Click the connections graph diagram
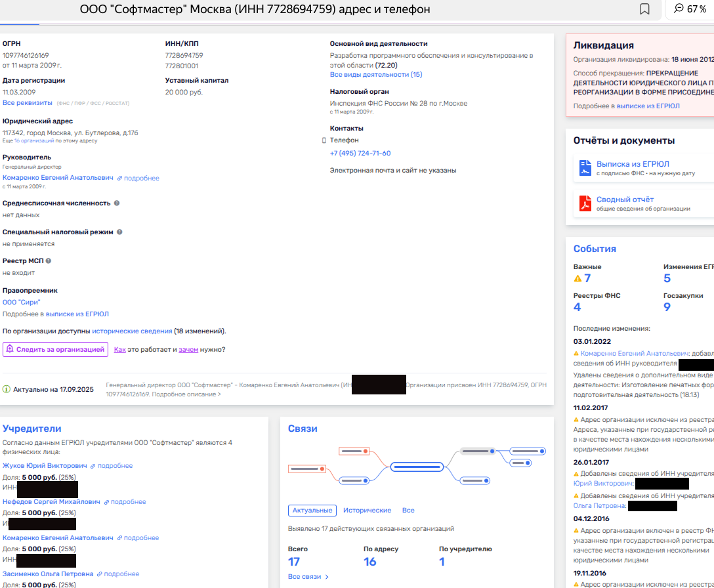Viewport: 714px width, 588px height. [x=417, y=467]
